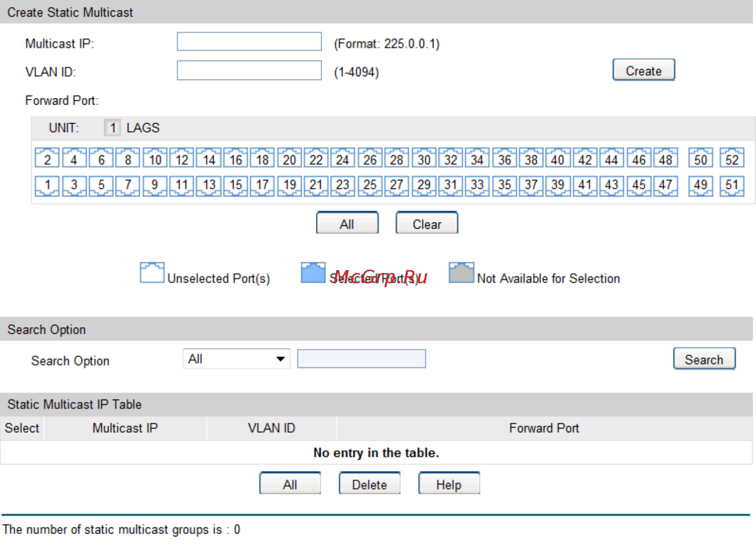Switch to the LAGS tab
Viewport: 756px width, 553px height.
click(x=143, y=128)
